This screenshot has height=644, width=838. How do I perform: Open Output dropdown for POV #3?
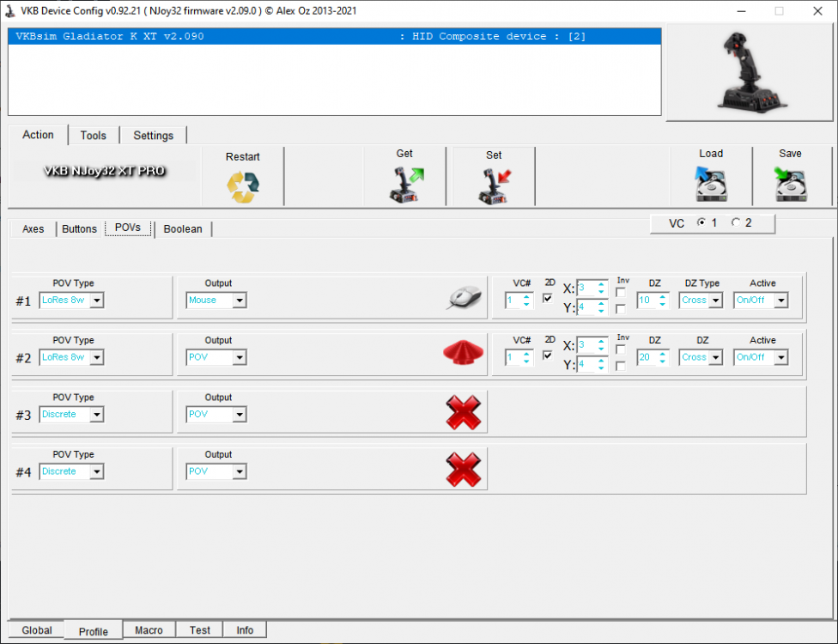pyautogui.click(x=240, y=415)
